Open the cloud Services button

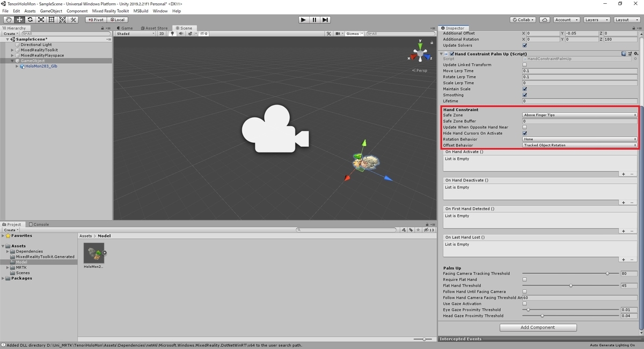(x=545, y=19)
